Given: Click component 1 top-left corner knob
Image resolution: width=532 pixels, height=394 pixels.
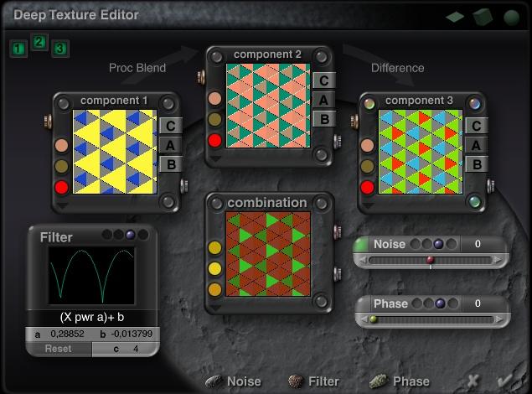Looking at the screenshot, I should tap(64, 104).
